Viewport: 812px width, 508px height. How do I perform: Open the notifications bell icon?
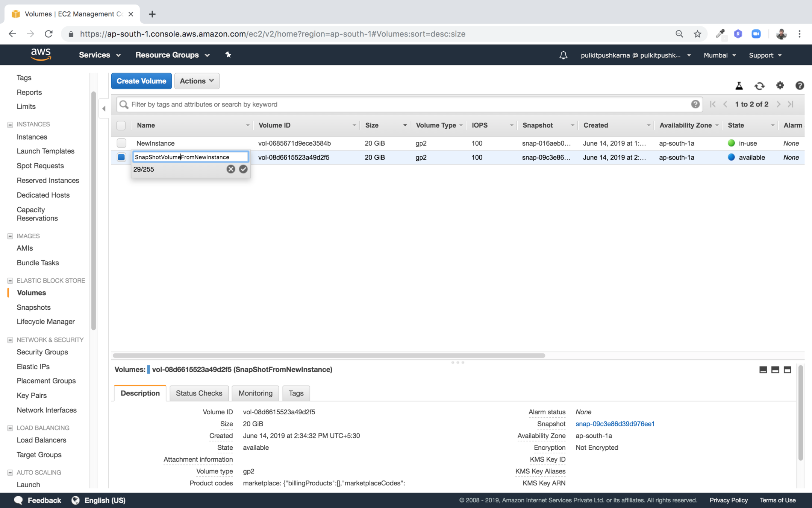[x=563, y=55]
